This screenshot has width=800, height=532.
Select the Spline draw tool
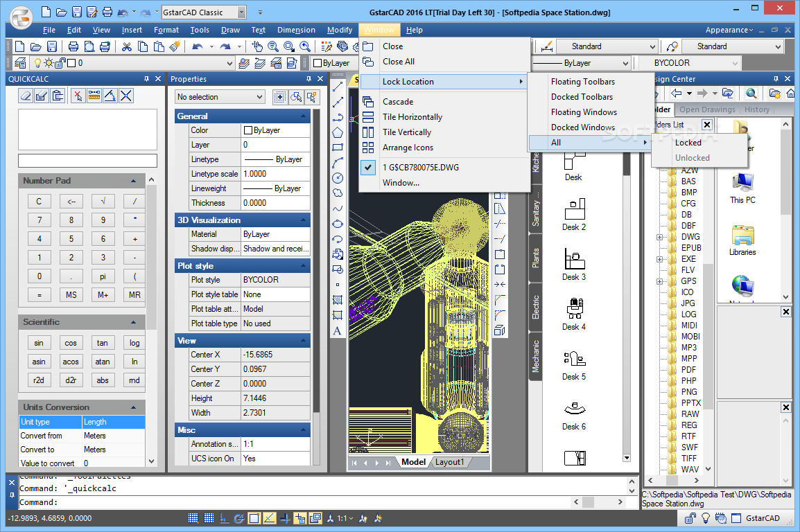337,209
